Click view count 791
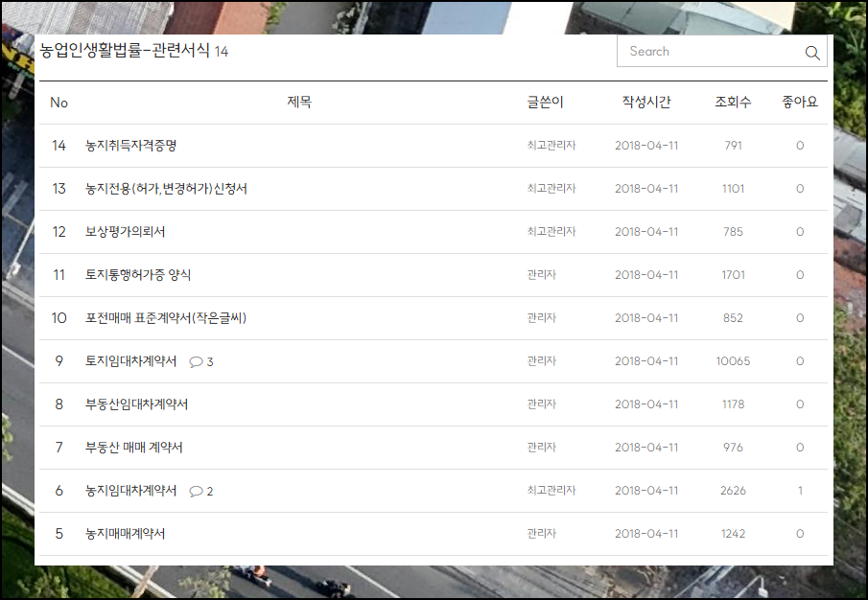Image resolution: width=868 pixels, height=600 pixels. point(733,146)
